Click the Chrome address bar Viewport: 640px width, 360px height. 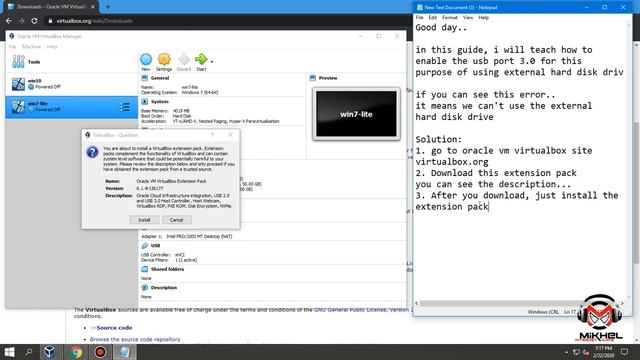click(x=229, y=20)
